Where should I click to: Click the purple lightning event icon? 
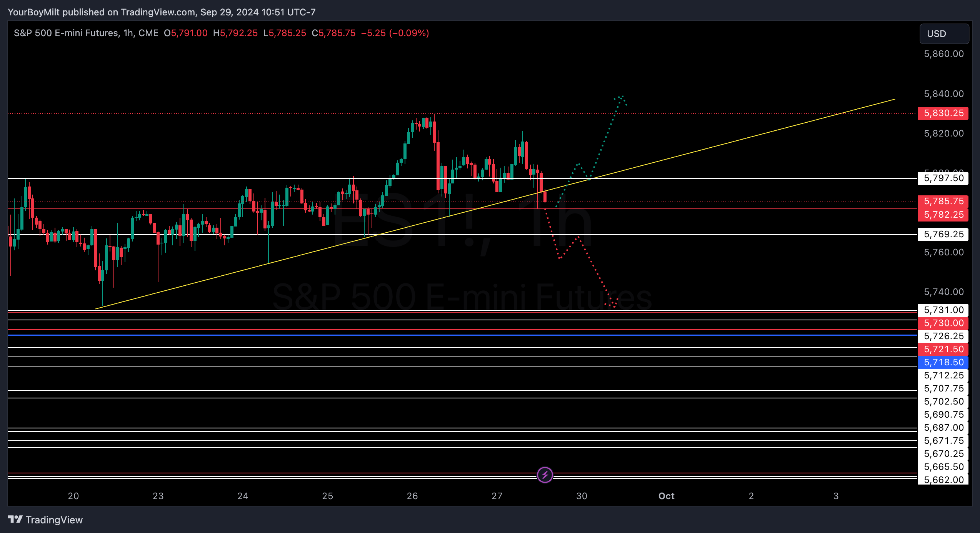pos(545,475)
